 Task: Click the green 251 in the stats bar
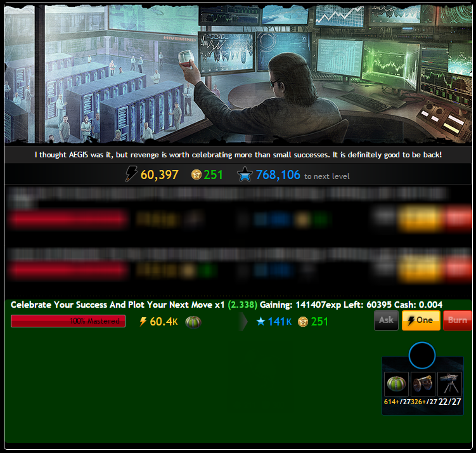click(x=213, y=174)
